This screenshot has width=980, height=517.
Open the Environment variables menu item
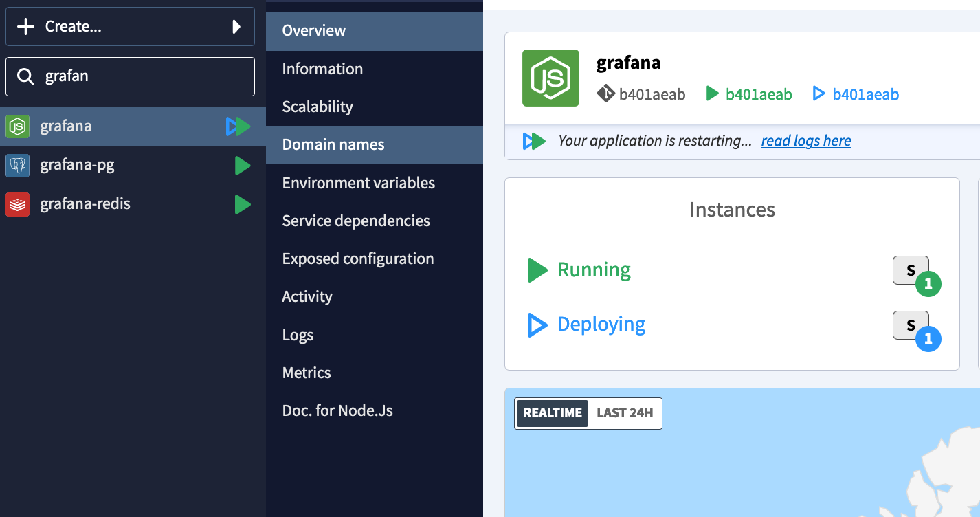click(x=375, y=183)
